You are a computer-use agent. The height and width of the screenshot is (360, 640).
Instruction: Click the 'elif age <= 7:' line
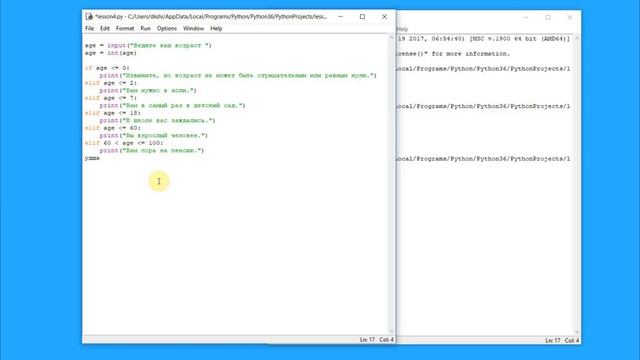click(x=111, y=98)
